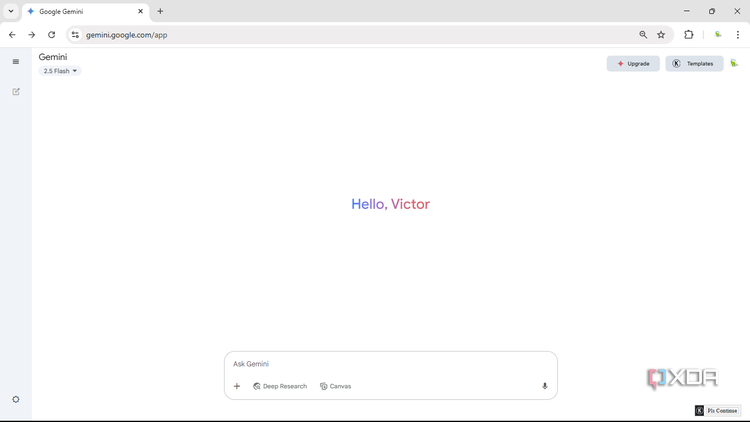Open the Chrome profile icon
The width and height of the screenshot is (750, 422).
click(718, 34)
